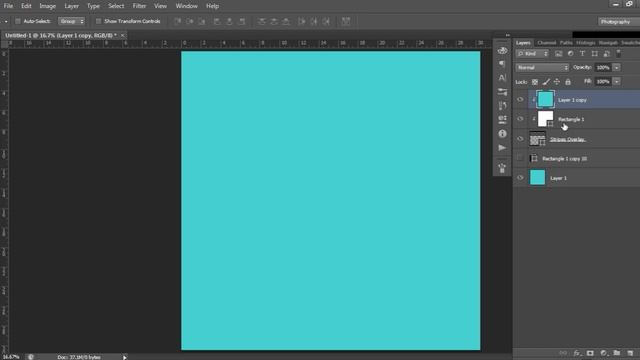Open the 3D panel icon in dock
The image size is (640, 360).
[x=502, y=51]
